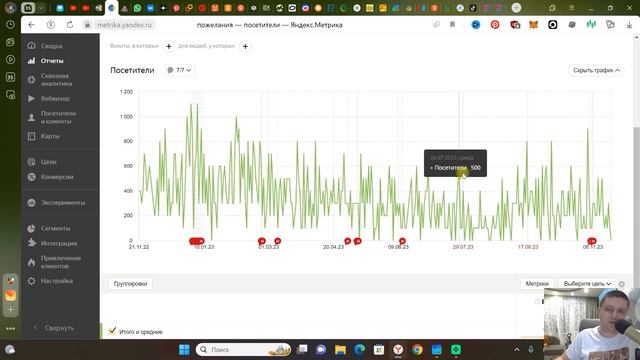Open the Метрики button
The image size is (640, 360).
coord(537,284)
